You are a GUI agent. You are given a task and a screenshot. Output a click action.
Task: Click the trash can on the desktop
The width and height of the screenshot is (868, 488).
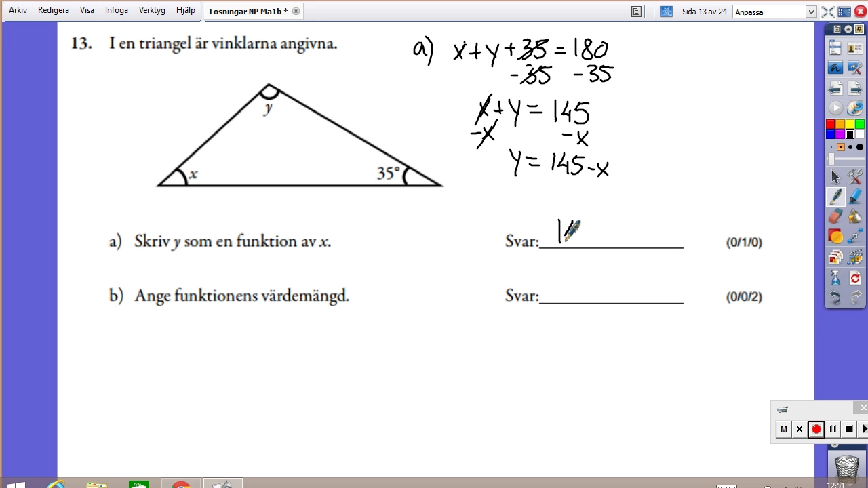[x=846, y=468]
